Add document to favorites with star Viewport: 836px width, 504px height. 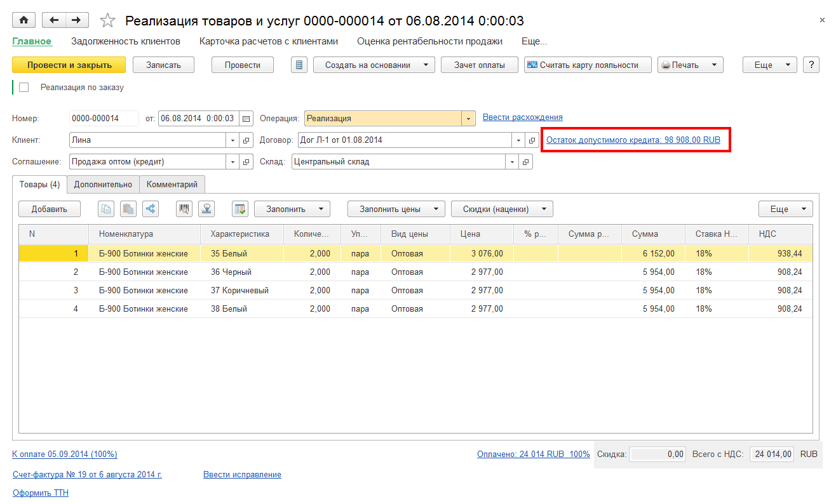point(108,21)
